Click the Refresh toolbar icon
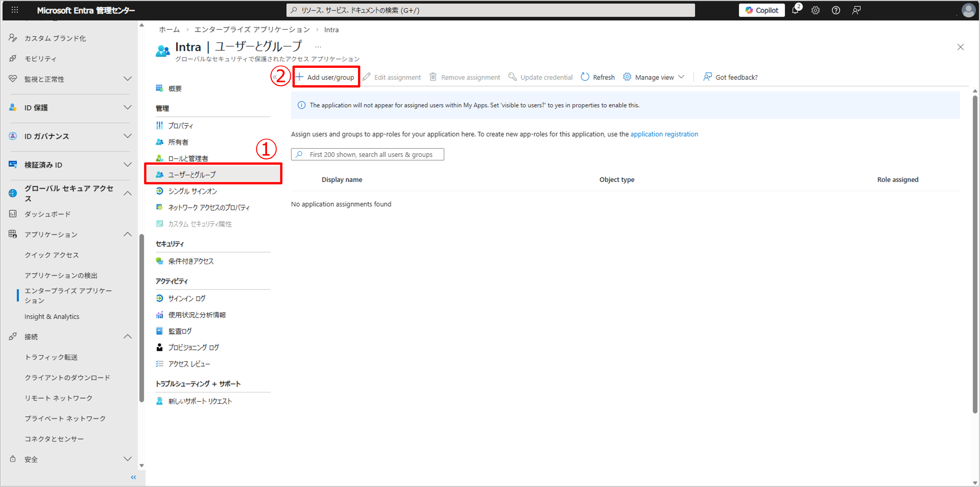Image resolution: width=980 pixels, height=487 pixels. click(585, 77)
